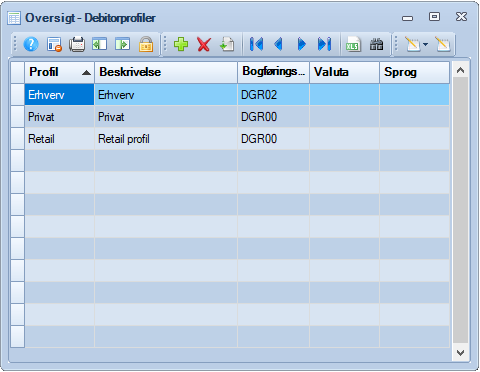The image size is (480, 372).
Task: Click the printer icon in toolbar
Action: click(77, 44)
